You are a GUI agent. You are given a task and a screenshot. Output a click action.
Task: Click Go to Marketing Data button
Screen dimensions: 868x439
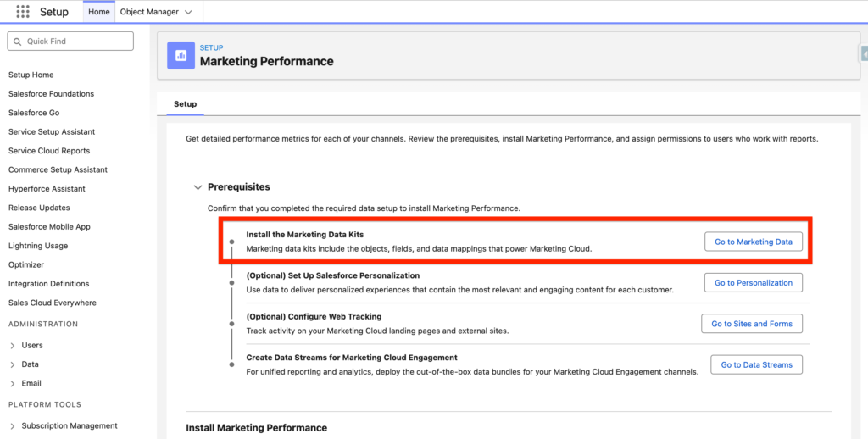point(753,242)
